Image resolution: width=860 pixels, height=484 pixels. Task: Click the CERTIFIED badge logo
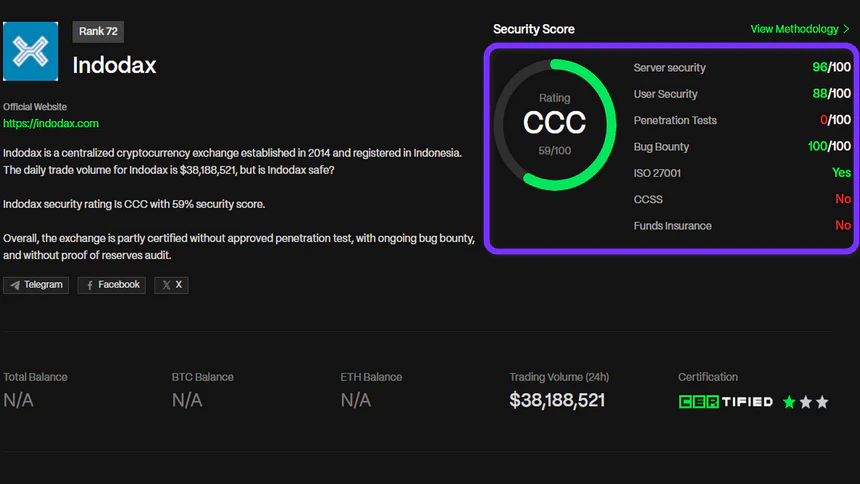[x=725, y=402]
